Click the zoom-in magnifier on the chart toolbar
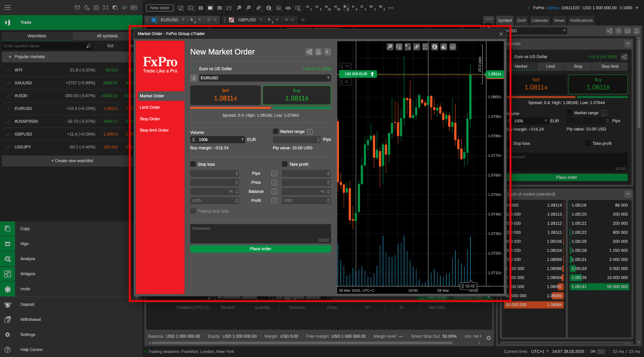This screenshot has width=644, height=357. click(x=390, y=47)
